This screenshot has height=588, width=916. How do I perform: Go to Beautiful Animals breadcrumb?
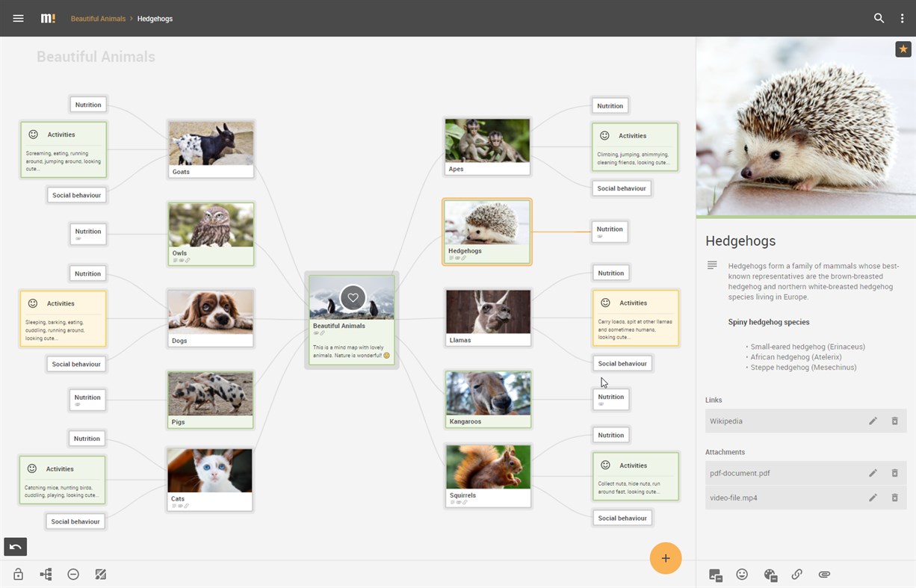click(98, 19)
